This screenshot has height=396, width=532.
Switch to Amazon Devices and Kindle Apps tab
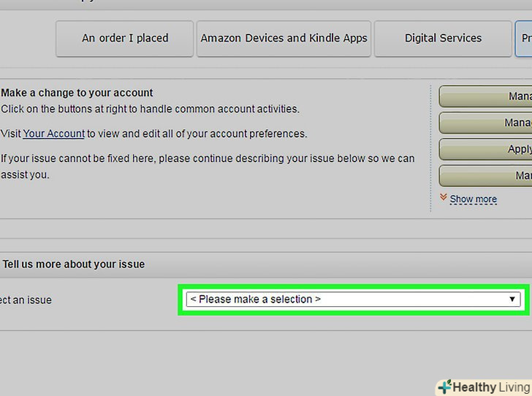point(284,38)
